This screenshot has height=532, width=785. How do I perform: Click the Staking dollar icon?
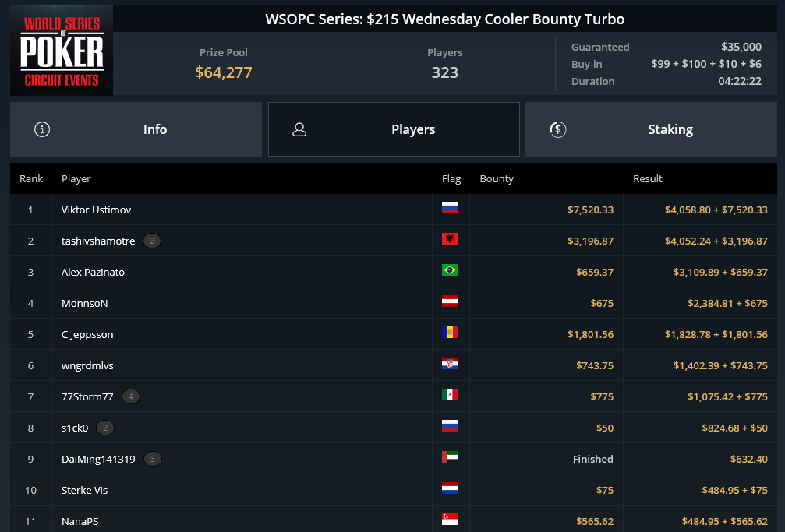[557, 129]
